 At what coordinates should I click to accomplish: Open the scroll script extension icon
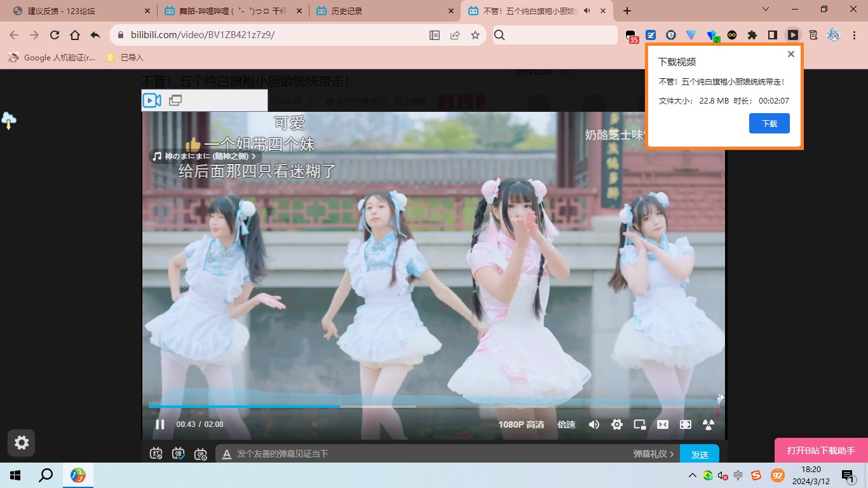(813, 36)
